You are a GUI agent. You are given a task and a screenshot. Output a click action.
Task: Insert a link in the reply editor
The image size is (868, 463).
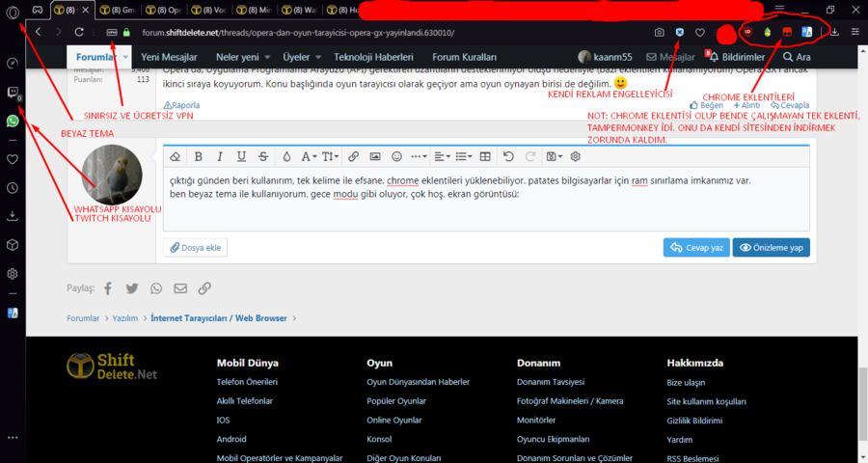tap(353, 156)
